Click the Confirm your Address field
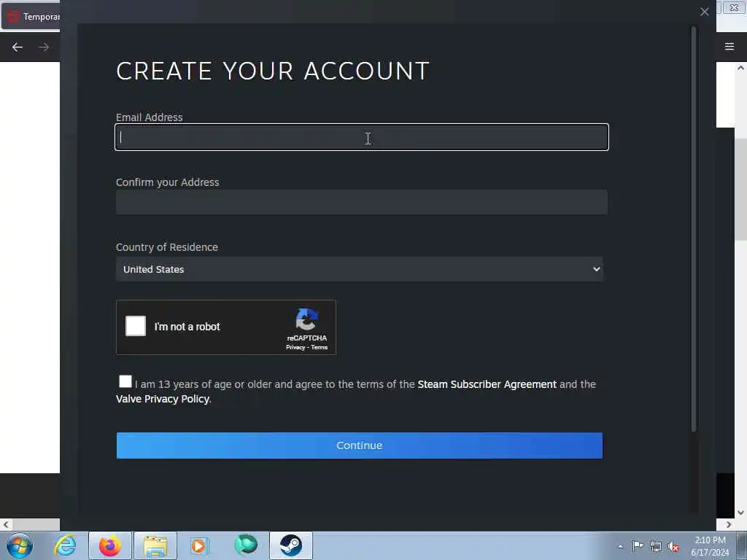This screenshot has height=560, width=747. coord(362,202)
